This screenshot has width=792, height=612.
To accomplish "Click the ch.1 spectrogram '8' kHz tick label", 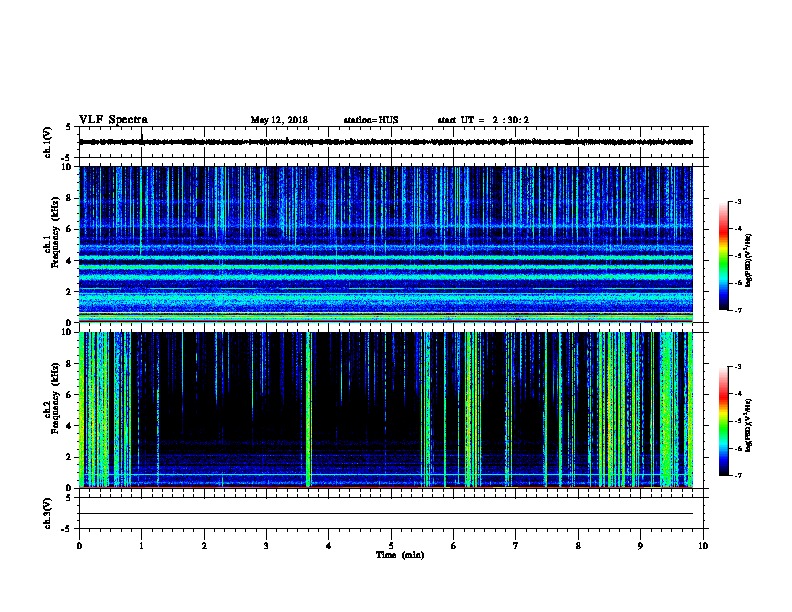I will pos(69,198).
